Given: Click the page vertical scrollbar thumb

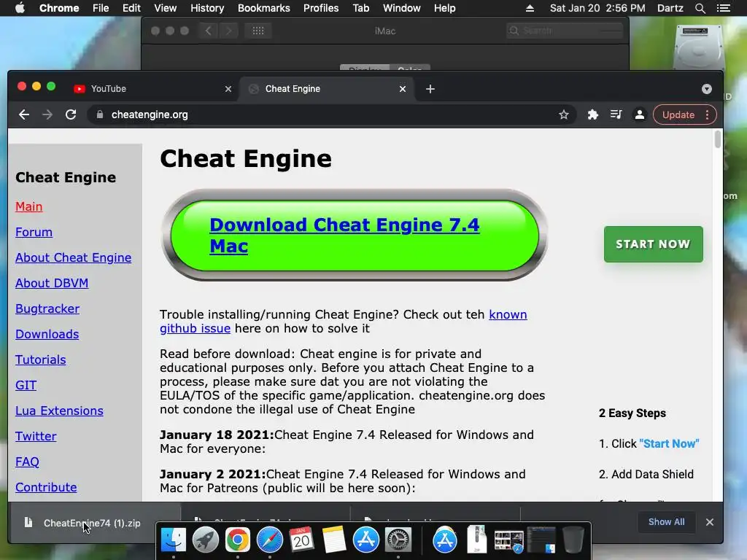Looking at the screenshot, I should [718, 139].
